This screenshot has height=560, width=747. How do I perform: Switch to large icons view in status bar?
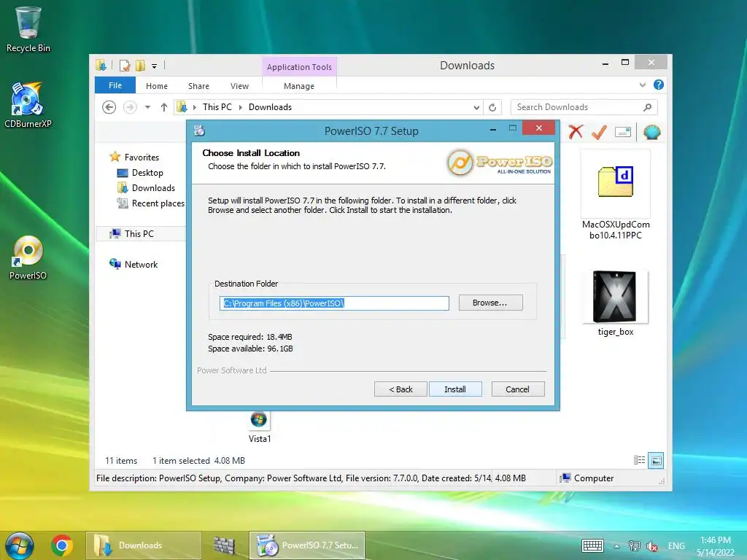pyautogui.click(x=656, y=460)
